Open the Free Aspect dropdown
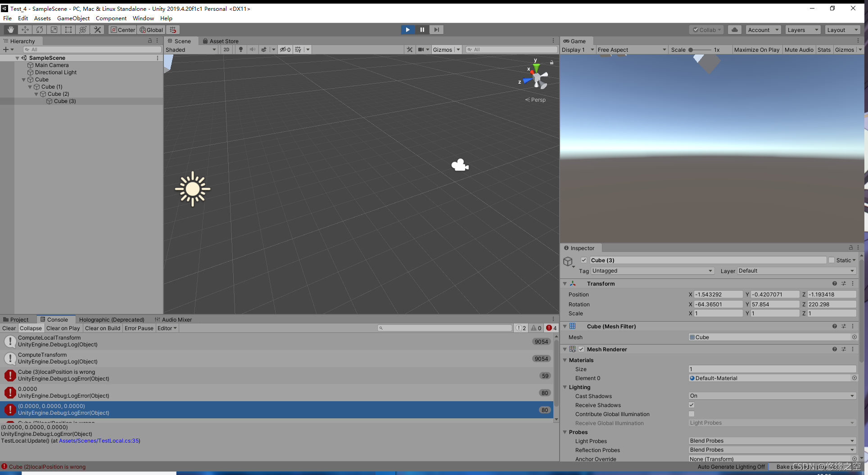The image size is (868, 475). click(x=632, y=49)
